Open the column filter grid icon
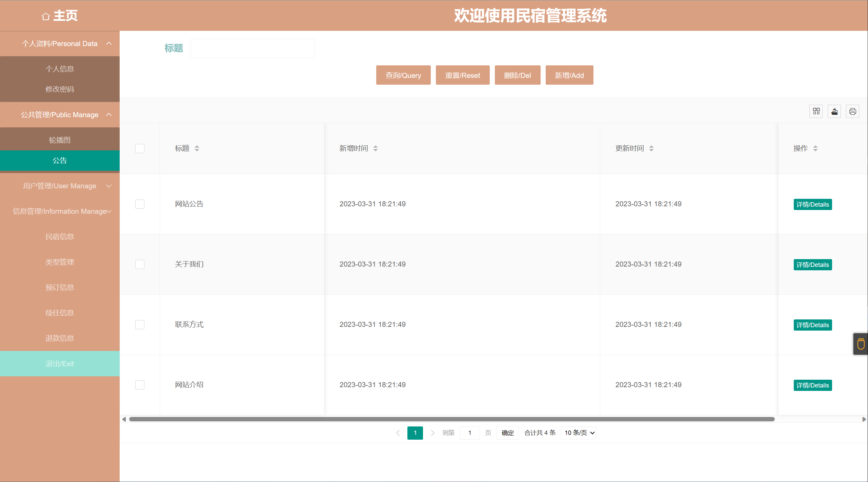The image size is (868, 482). tap(816, 111)
